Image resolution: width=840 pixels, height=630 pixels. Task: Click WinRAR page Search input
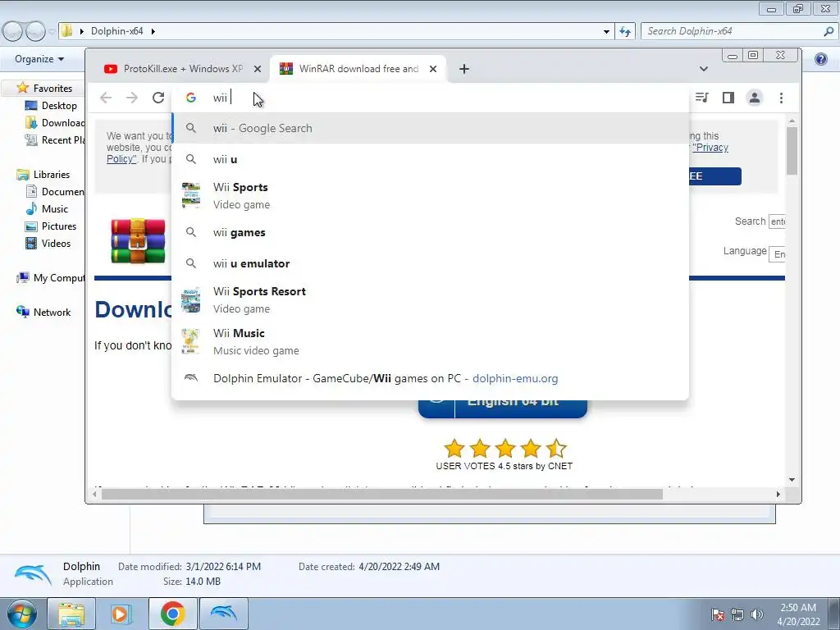click(778, 221)
